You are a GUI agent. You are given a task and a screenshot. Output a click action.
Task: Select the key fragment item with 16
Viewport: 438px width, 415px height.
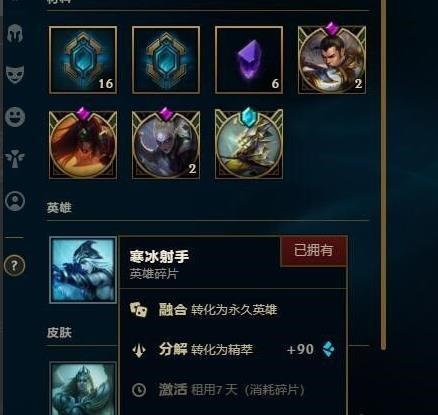(83, 60)
